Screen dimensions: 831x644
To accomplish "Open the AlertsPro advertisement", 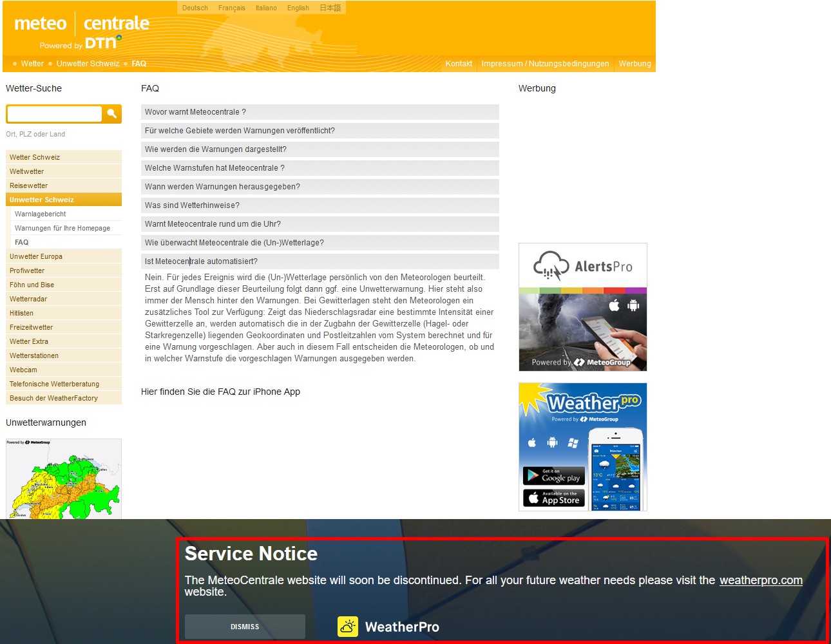I will tap(583, 307).
